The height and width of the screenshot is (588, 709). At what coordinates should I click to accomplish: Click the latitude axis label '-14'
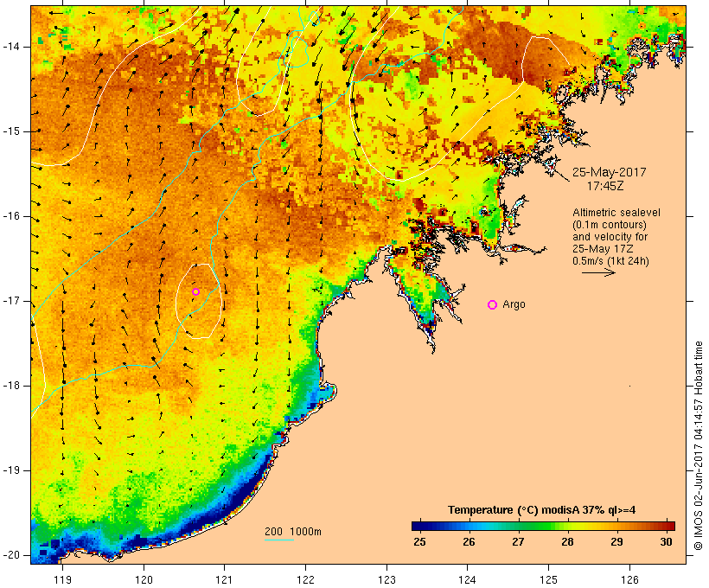(11, 47)
